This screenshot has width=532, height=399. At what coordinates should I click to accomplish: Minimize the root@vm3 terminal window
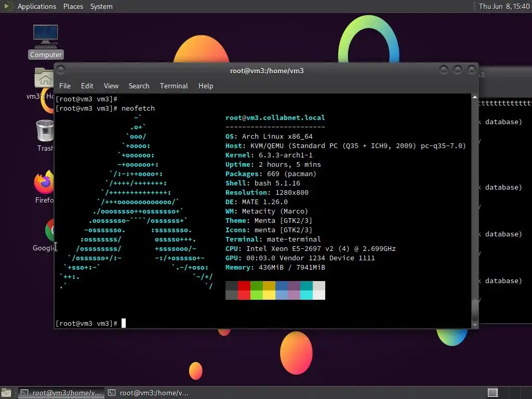coord(444,70)
